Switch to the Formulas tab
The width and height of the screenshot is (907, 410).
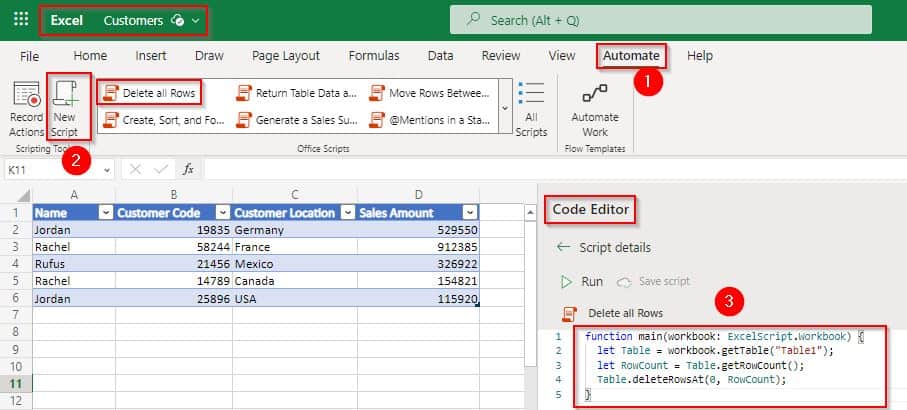point(374,56)
